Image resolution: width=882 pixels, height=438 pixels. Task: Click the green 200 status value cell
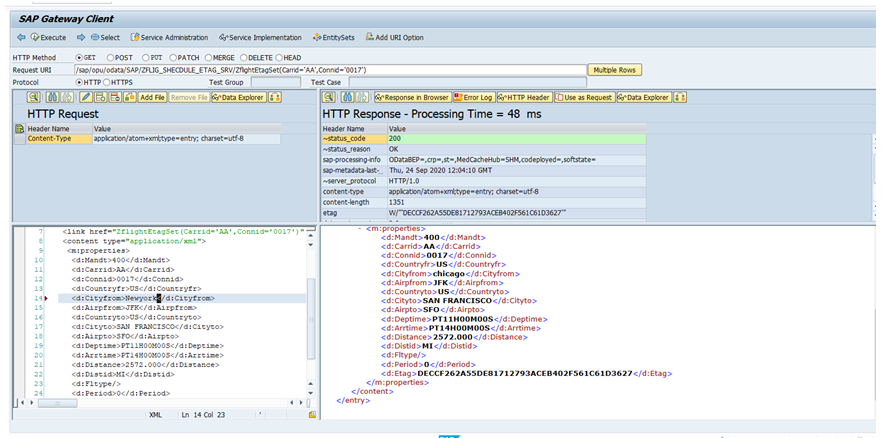(517, 138)
